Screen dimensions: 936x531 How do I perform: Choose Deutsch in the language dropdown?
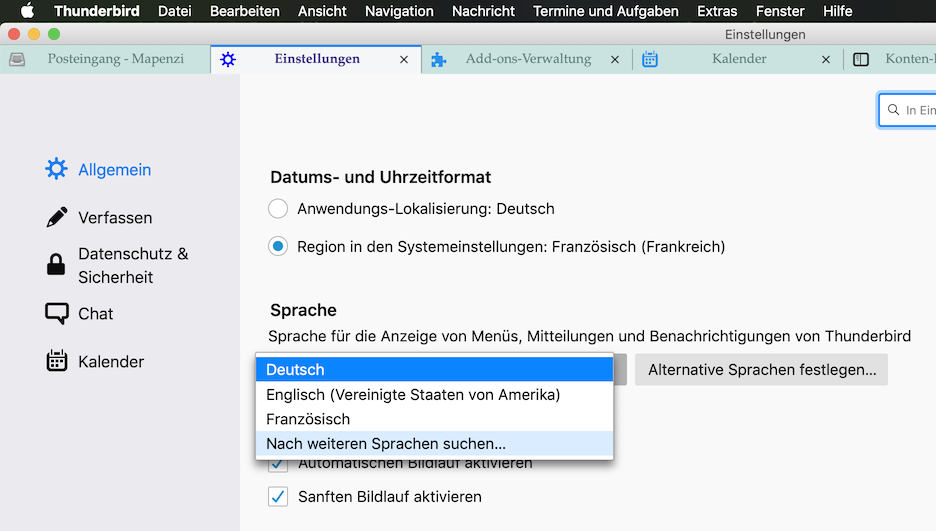click(435, 369)
